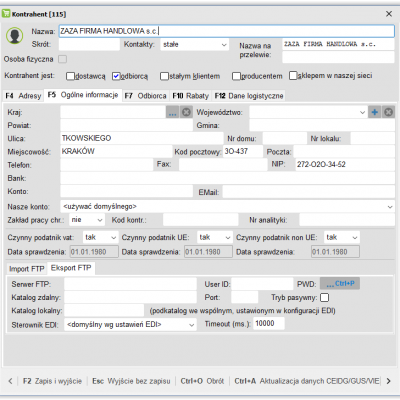Close the Kontrahent window

point(389,14)
